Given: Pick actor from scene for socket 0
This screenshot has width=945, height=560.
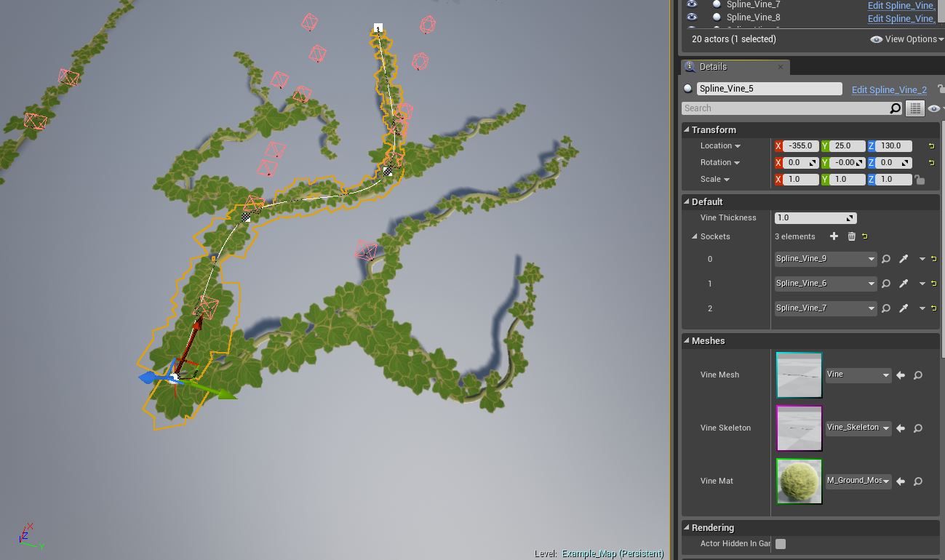Looking at the screenshot, I should click(x=904, y=259).
